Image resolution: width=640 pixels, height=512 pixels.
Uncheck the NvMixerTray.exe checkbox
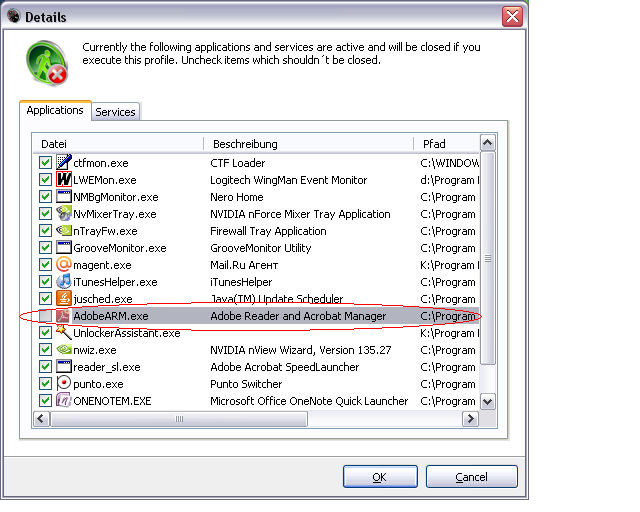coord(45,214)
